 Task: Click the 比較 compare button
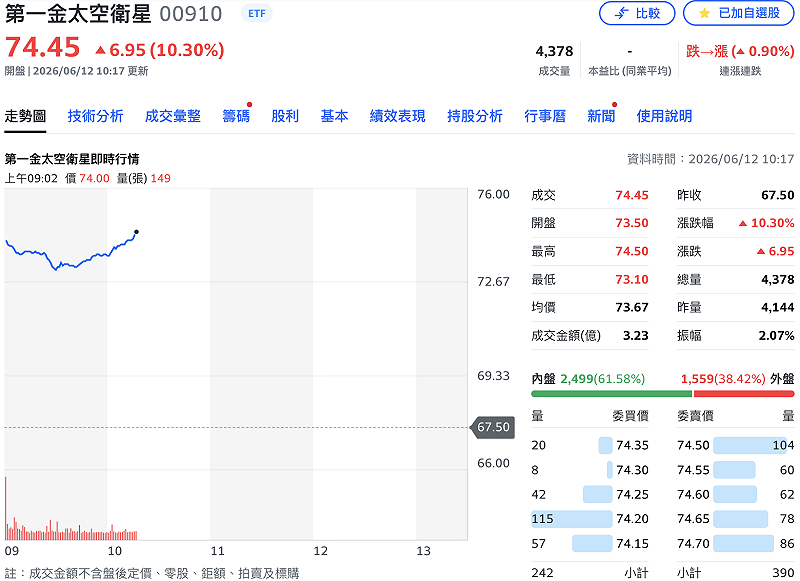(x=637, y=13)
